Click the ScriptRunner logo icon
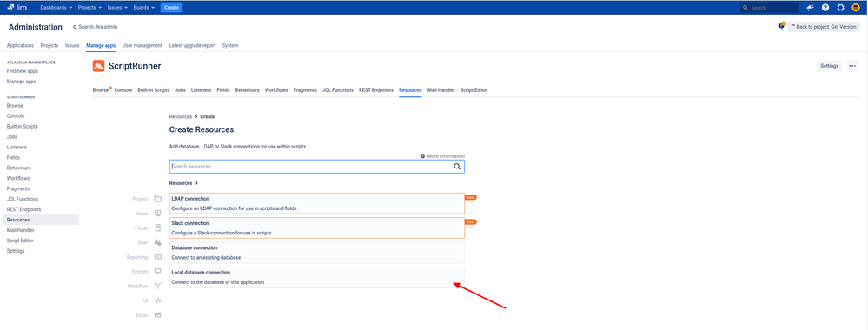This screenshot has height=330, width=868. click(x=98, y=66)
